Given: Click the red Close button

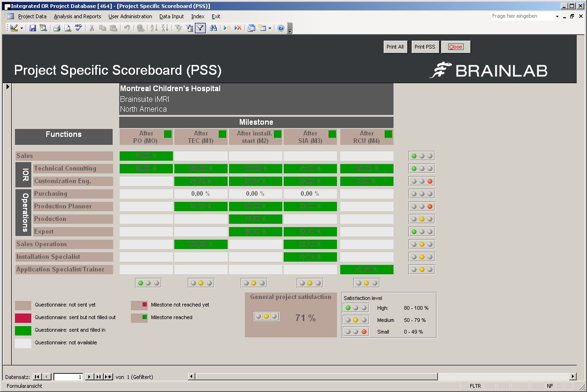Looking at the screenshot, I should [455, 47].
